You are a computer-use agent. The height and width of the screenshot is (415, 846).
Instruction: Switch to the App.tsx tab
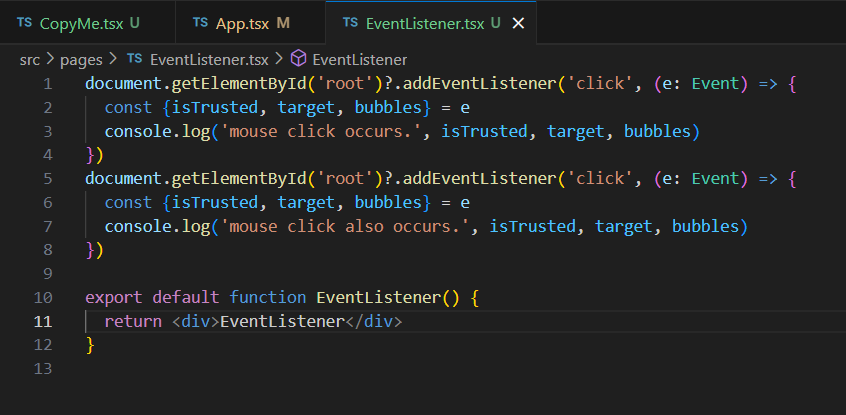coord(251,23)
